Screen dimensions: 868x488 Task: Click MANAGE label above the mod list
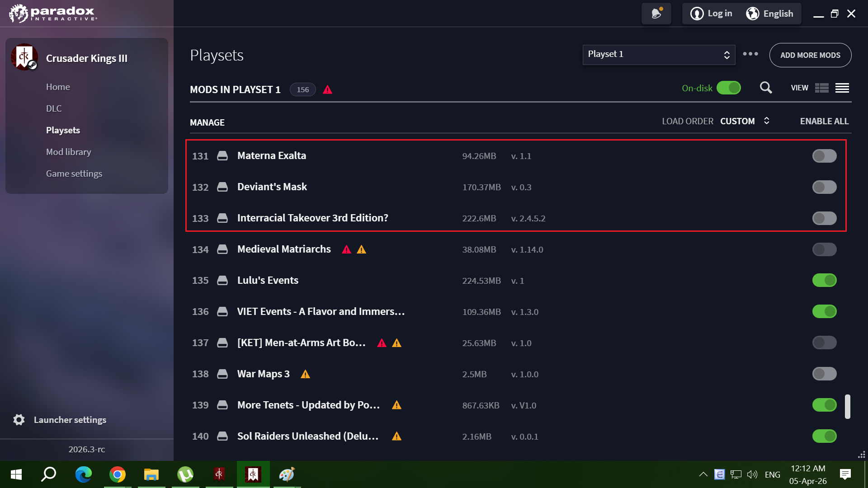pos(207,122)
